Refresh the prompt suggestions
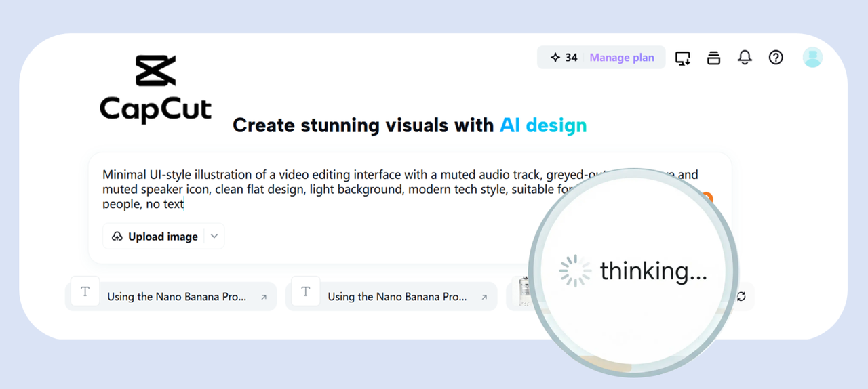Screen dimensions: 868x389 click(x=741, y=296)
